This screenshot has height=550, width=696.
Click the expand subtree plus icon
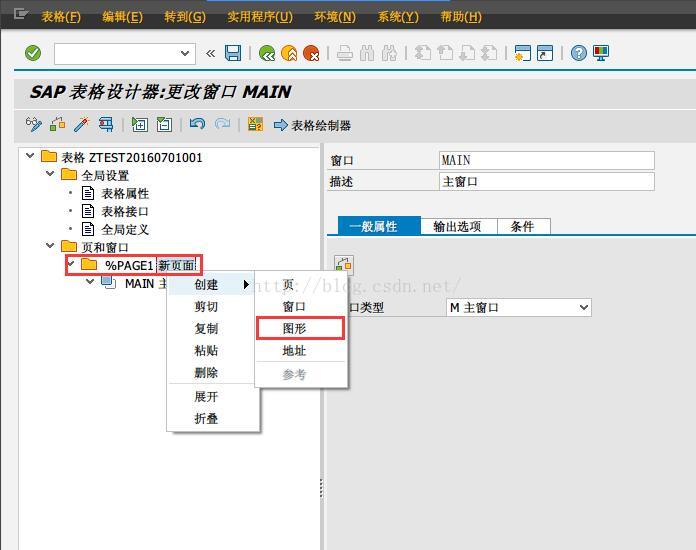tap(140, 125)
